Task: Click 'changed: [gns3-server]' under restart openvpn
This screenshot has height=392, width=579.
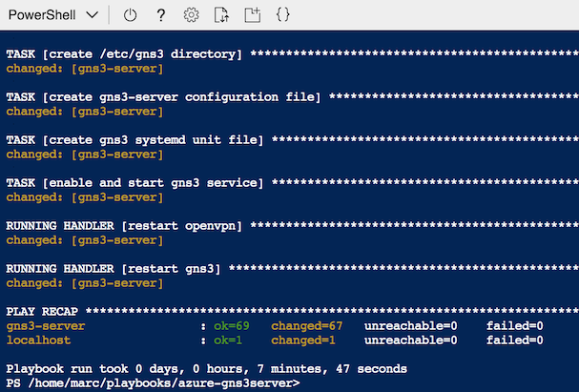Action: (x=85, y=240)
